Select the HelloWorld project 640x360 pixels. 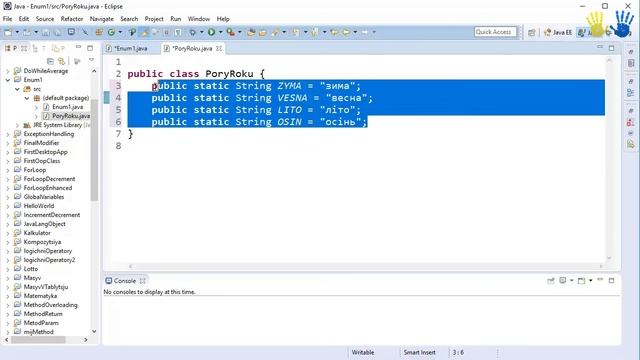[x=38, y=206]
